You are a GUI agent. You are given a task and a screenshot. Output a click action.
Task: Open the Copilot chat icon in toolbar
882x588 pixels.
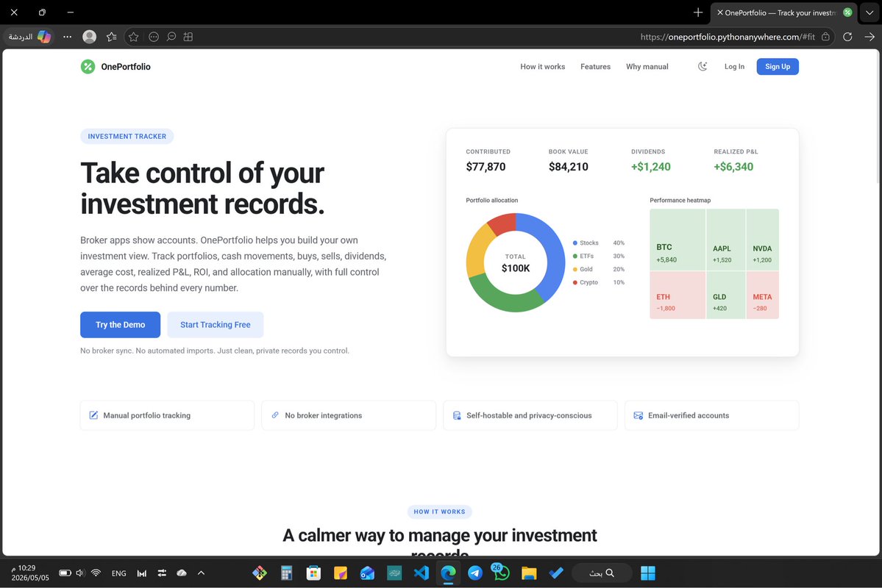pos(44,37)
